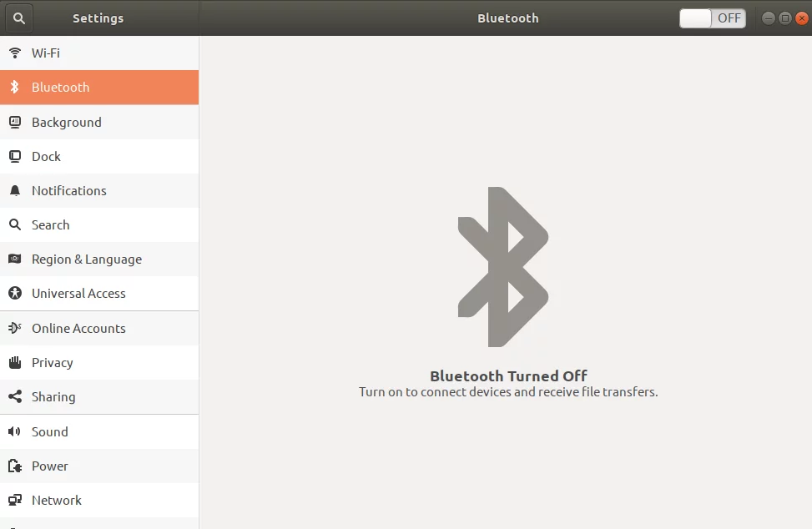The height and width of the screenshot is (529, 812).
Task: Click the Dock sidebar icon
Action: click(15, 156)
